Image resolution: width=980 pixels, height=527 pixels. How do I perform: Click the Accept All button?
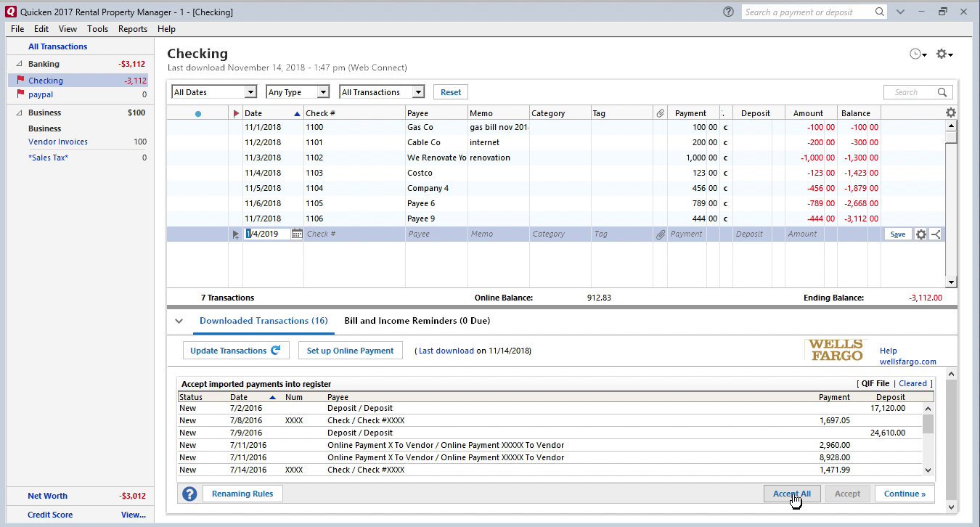[x=791, y=494]
